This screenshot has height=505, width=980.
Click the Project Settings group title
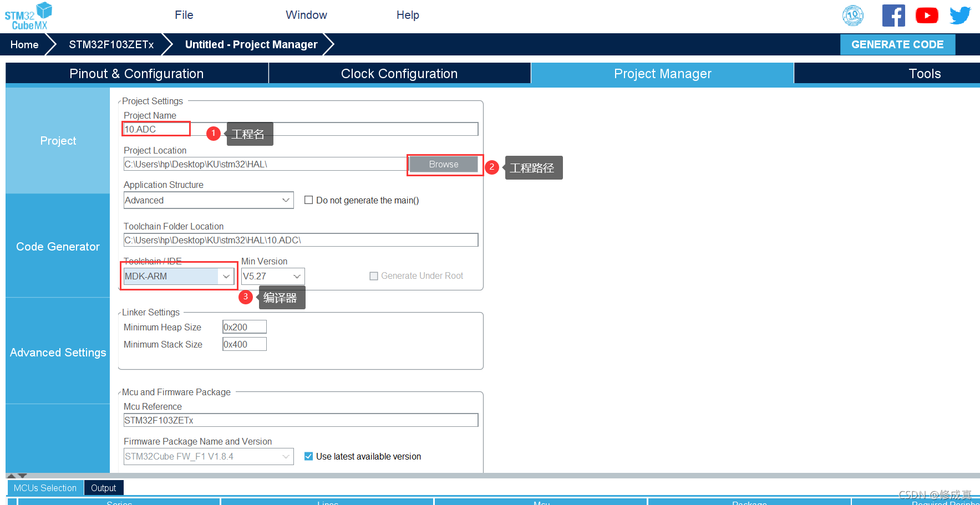pos(153,101)
